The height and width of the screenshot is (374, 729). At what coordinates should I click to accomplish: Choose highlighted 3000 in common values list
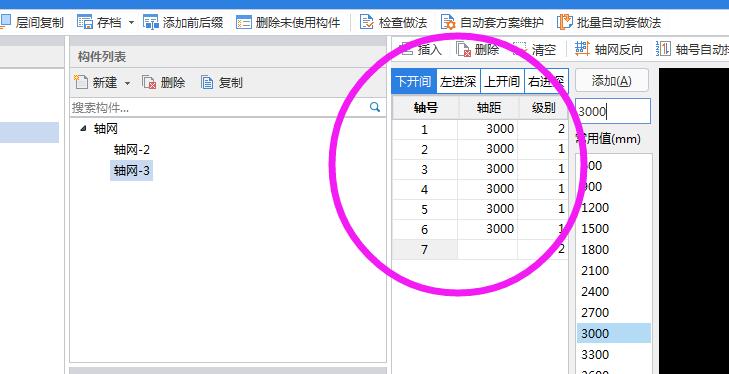click(x=613, y=333)
